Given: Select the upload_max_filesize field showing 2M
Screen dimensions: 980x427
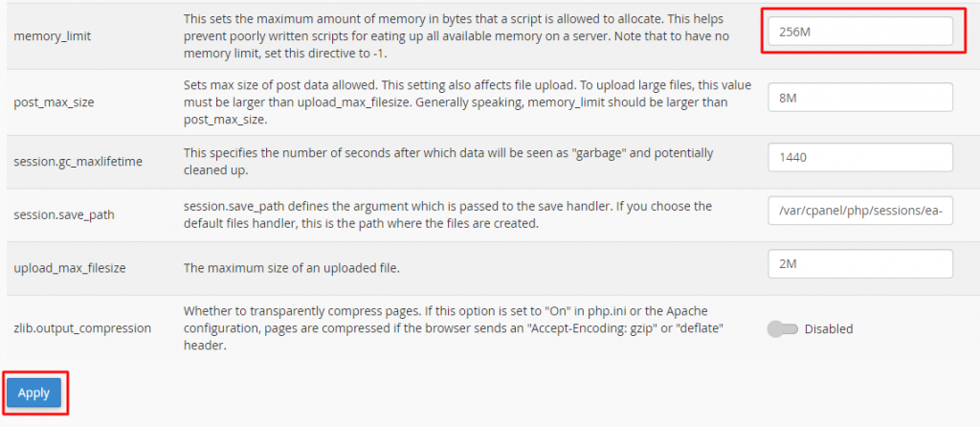Looking at the screenshot, I should pos(860,264).
